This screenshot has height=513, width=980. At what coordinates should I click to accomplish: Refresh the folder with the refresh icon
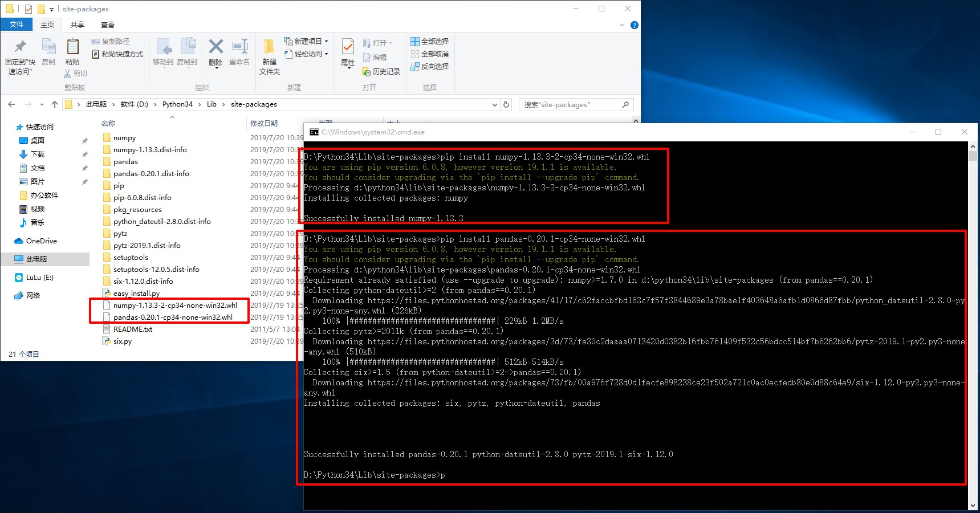(x=506, y=104)
